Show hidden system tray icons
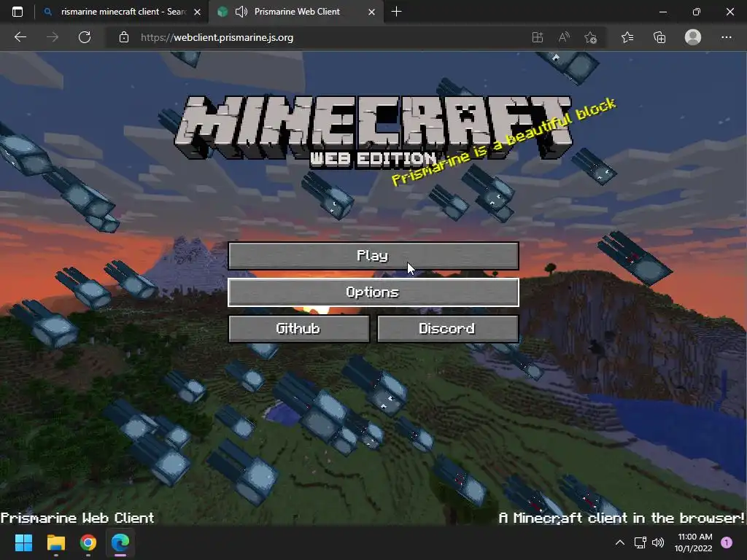The image size is (747, 560). (620, 542)
